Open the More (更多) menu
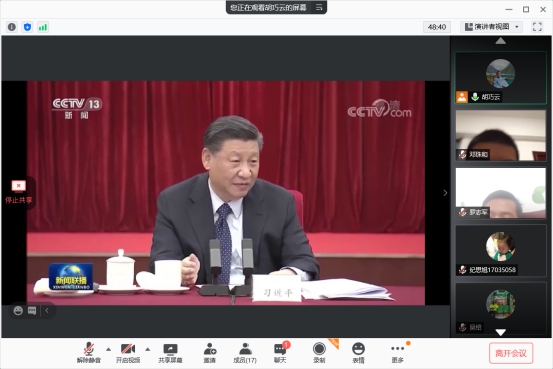 (x=397, y=353)
